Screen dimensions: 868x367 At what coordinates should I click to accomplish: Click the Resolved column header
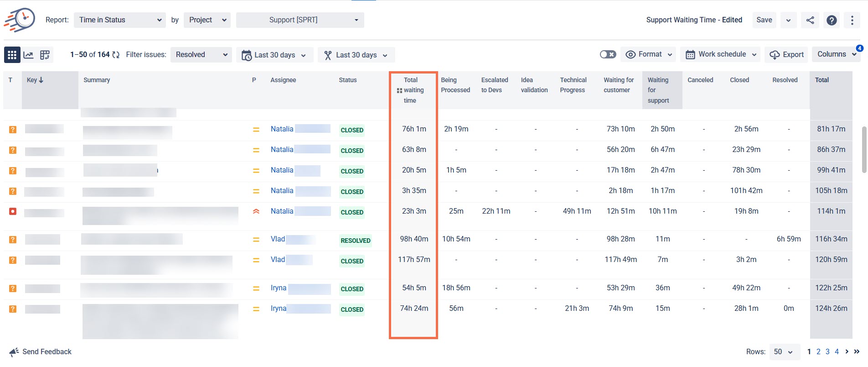tap(785, 80)
